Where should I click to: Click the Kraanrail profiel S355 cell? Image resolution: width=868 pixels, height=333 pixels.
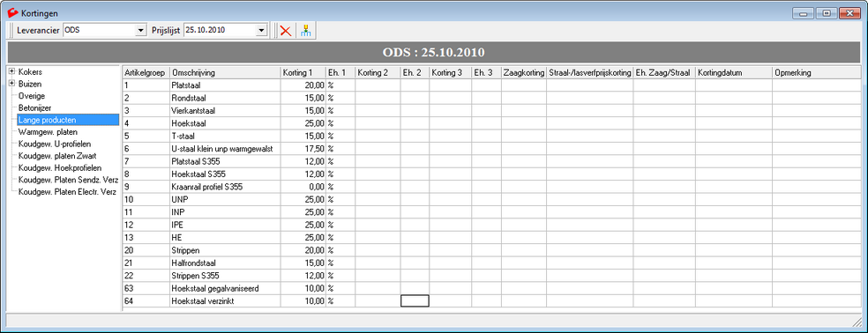pos(225,187)
